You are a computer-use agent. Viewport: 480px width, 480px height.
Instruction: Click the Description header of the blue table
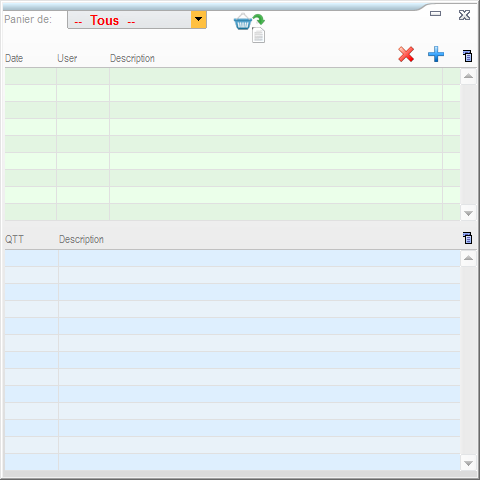(x=81, y=239)
